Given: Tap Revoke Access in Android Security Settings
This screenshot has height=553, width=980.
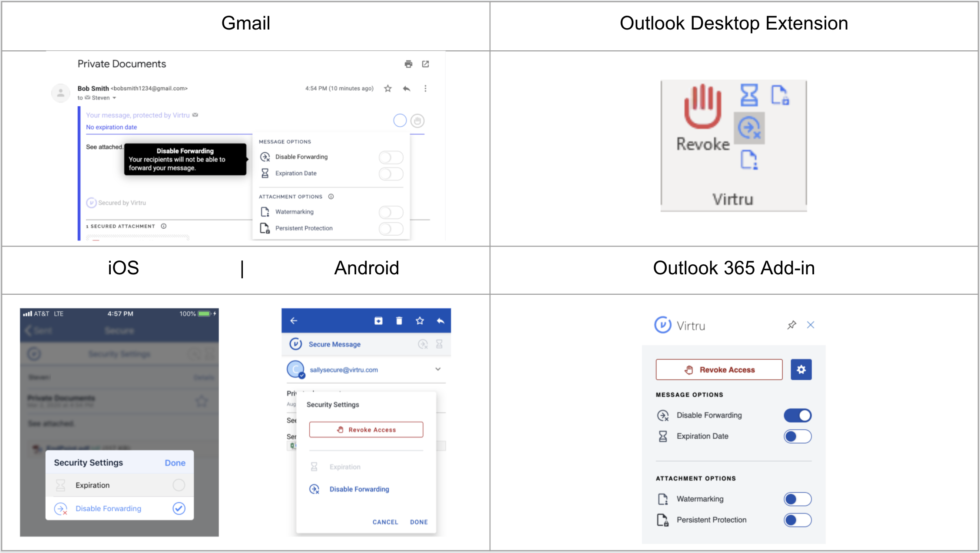Looking at the screenshot, I should click(366, 430).
